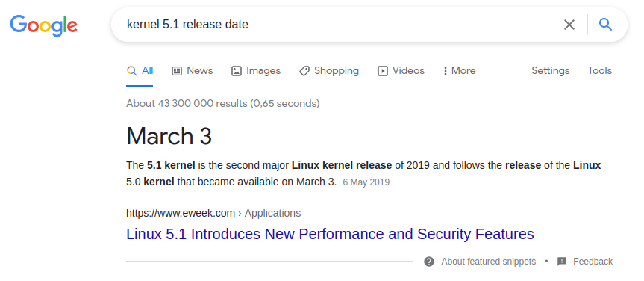Switch to the Videos tab
The image size is (644, 281).
click(x=401, y=71)
